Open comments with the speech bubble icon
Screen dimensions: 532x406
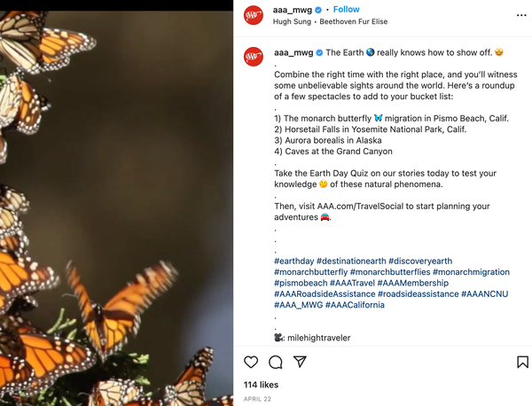coord(276,362)
